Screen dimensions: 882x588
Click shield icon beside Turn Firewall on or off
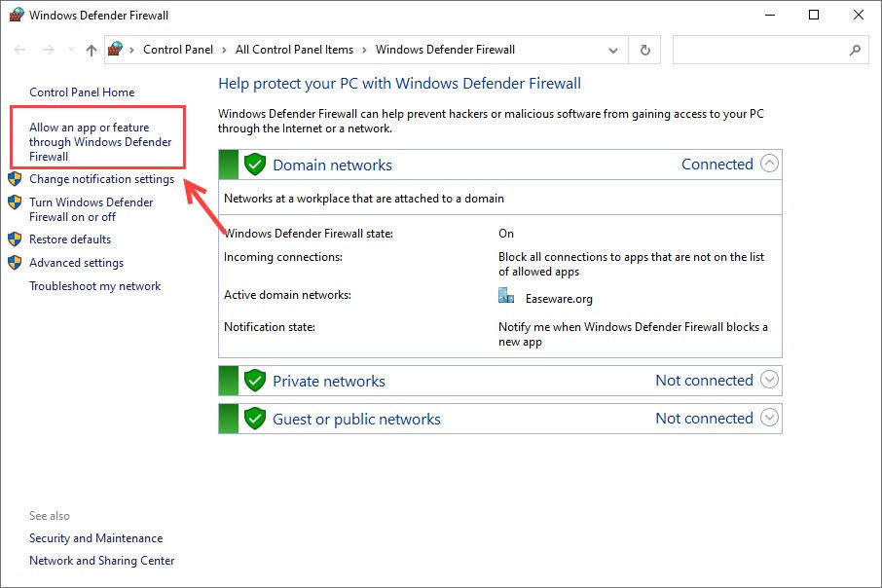(15, 202)
